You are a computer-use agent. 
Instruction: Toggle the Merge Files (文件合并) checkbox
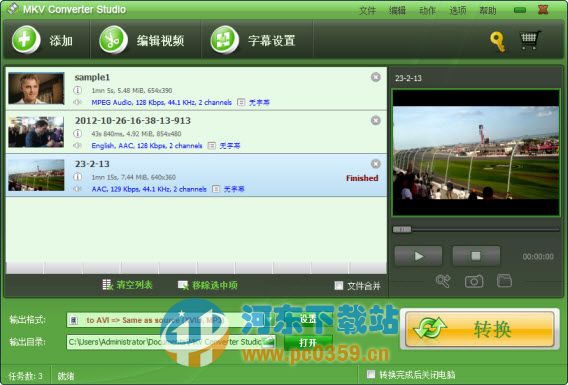pos(339,286)
